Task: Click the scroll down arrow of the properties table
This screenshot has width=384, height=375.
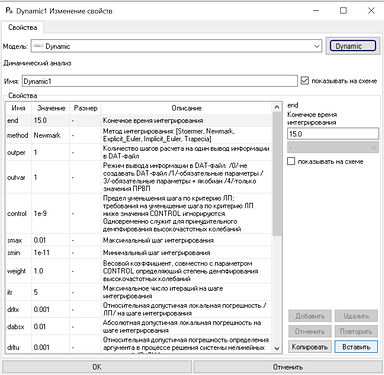Action: click(x=276, y=348)
